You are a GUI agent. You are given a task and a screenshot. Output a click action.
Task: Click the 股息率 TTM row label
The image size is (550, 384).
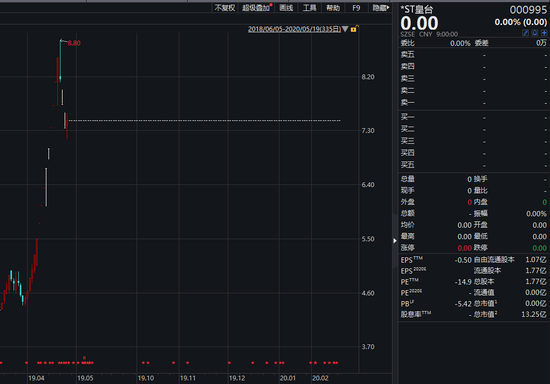click(416, 314)
